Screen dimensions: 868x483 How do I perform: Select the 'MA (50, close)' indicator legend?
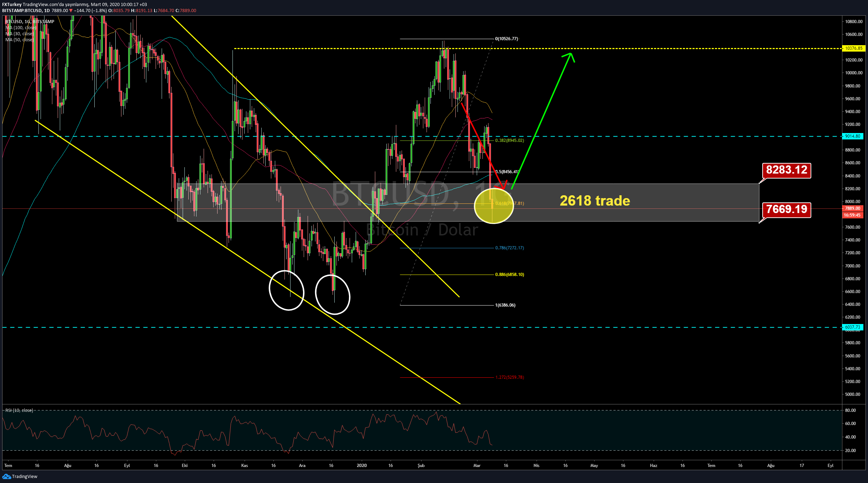click(19, 40)
